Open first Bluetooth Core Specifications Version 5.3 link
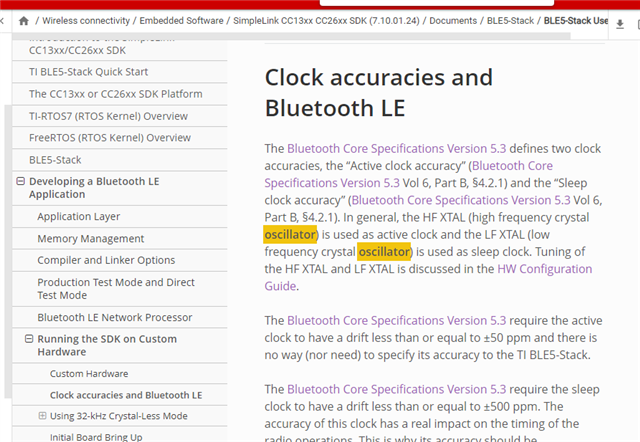 point(396,149)
